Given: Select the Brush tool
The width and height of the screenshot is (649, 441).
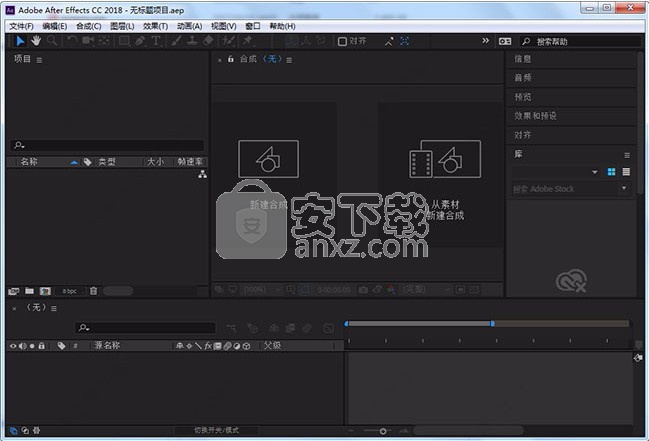Looking at the screenshot, I should [x=176, y=41].
